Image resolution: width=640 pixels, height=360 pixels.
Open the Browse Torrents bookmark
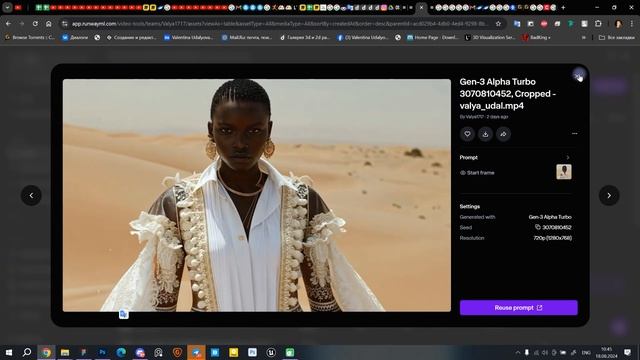point(30,37)
